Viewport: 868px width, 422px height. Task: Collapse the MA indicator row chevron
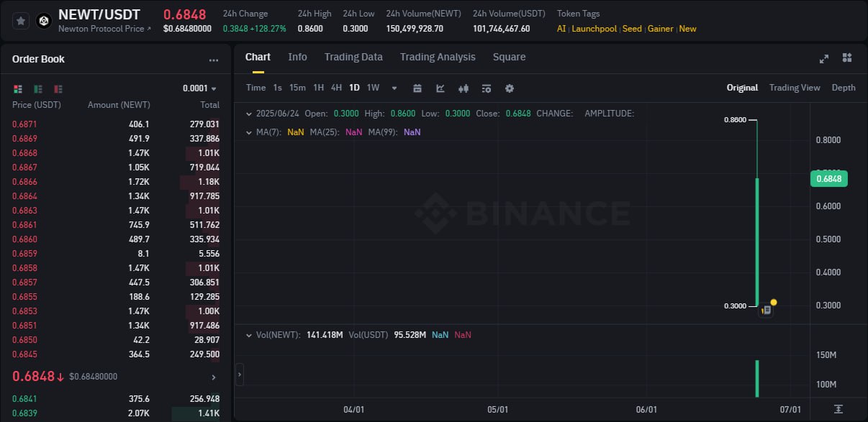[249, 132]
